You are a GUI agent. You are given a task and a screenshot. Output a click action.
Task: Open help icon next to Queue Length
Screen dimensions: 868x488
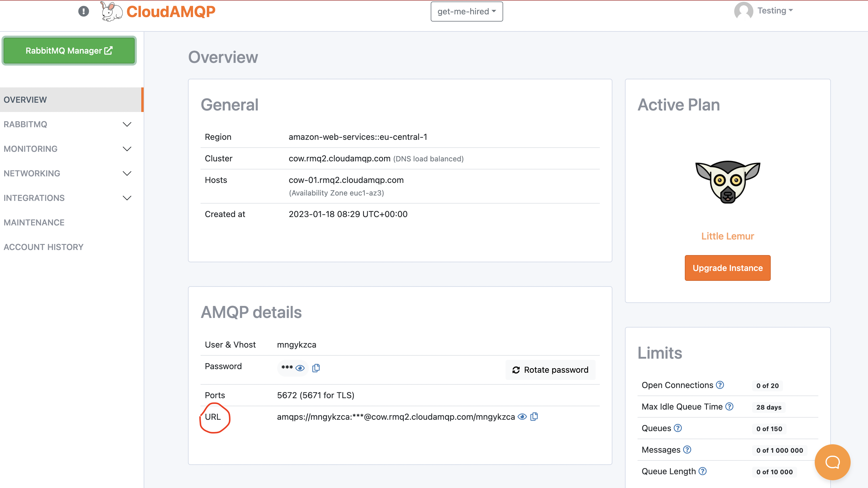702,471
